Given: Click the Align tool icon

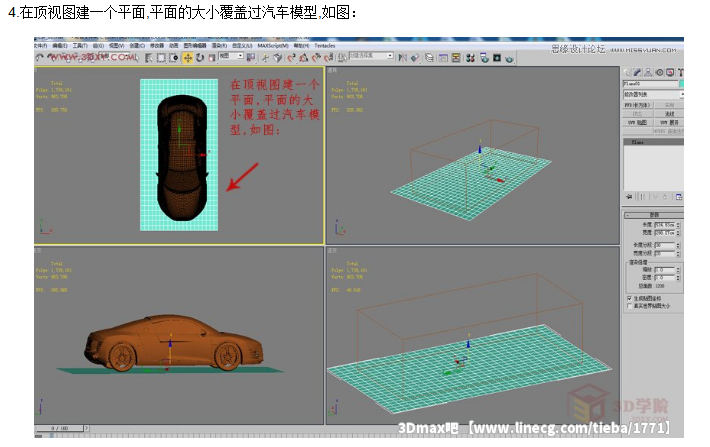Looking at the screenshot, I should (x=415, y=58).
